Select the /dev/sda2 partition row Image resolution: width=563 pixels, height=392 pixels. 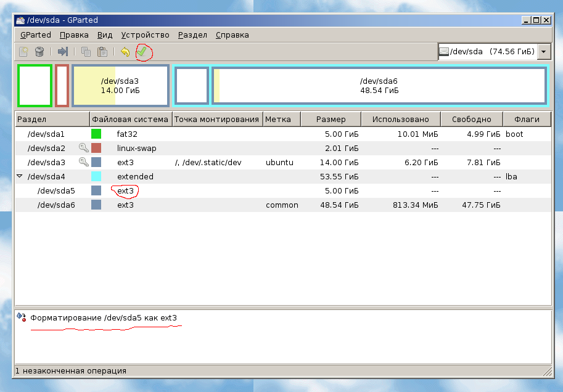click(x=283, y=148)
